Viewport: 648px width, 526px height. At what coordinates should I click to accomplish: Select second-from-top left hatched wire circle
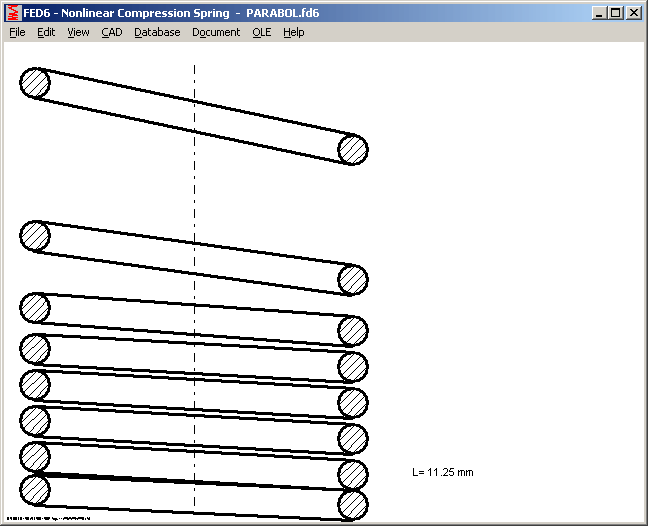(35, 236)
